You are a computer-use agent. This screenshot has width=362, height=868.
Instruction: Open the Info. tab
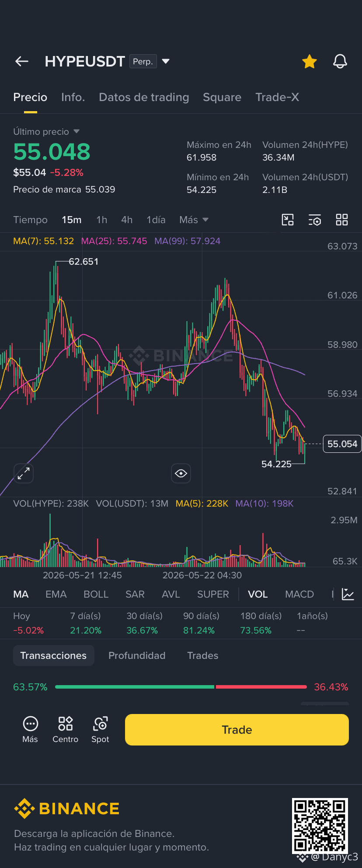(x=73, y=97)
